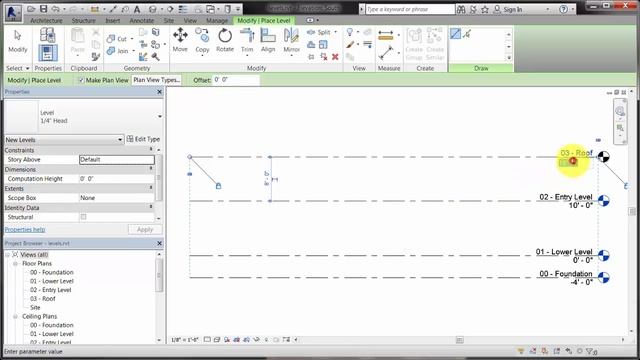Click the Save icon in quick access toolbar
This screenshot has height=360, width=640.
click(43, 9)
